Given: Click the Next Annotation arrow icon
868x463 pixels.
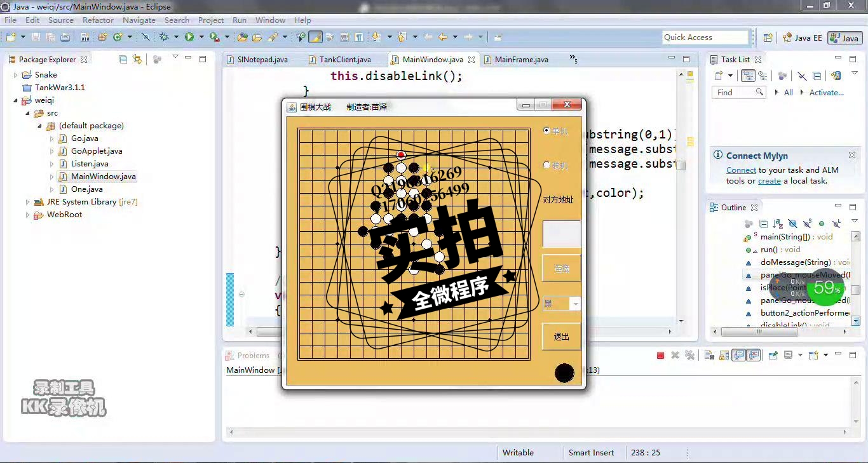Looking at the screenshot, I should coord(376,37).
